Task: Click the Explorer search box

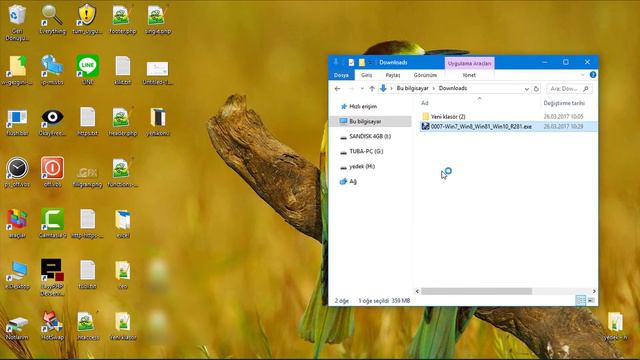Action: point(569,89)
